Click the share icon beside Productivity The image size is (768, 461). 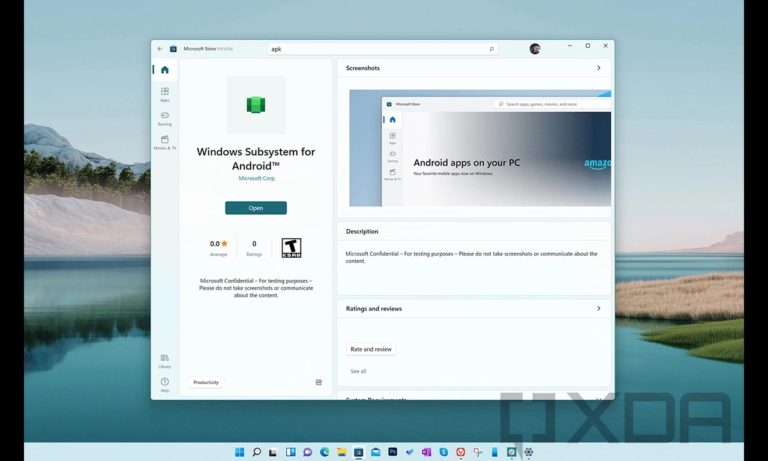coord(319,382)
